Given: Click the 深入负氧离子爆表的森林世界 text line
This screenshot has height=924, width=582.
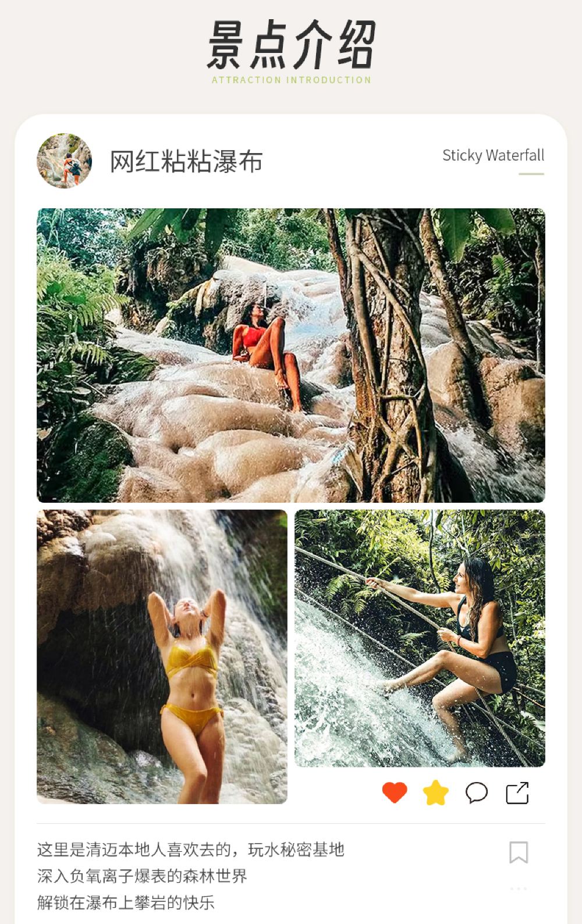Looking at the screenshot, I should coord(143,876).
